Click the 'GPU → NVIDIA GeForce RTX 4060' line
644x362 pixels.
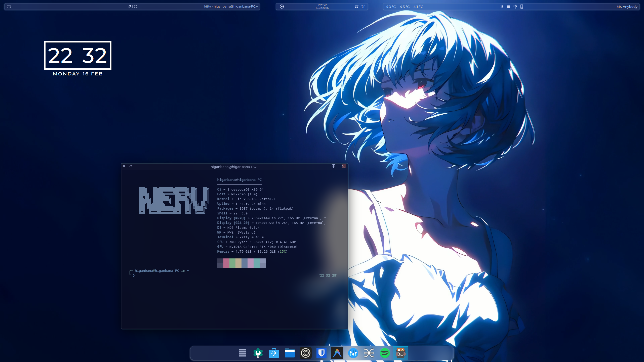(x=257, y=247)
